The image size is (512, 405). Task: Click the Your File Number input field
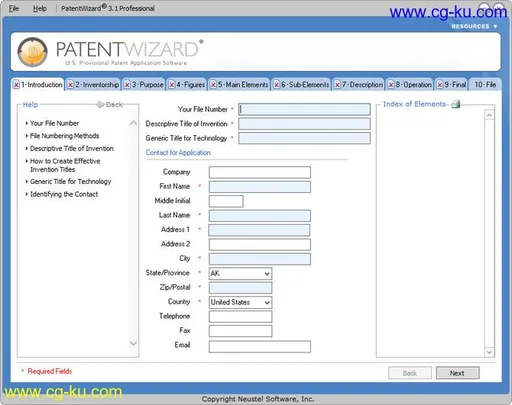coord(304,109)
